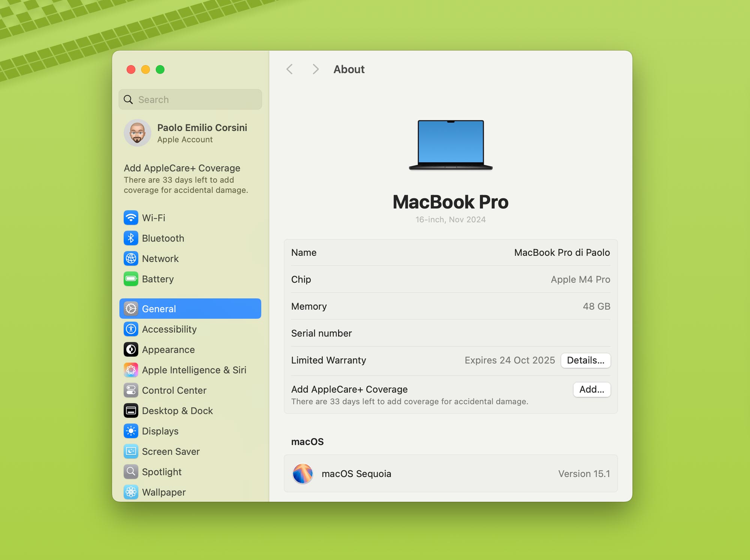Click the Memory row label
750x560 pixels.
[x=309, y=306]
